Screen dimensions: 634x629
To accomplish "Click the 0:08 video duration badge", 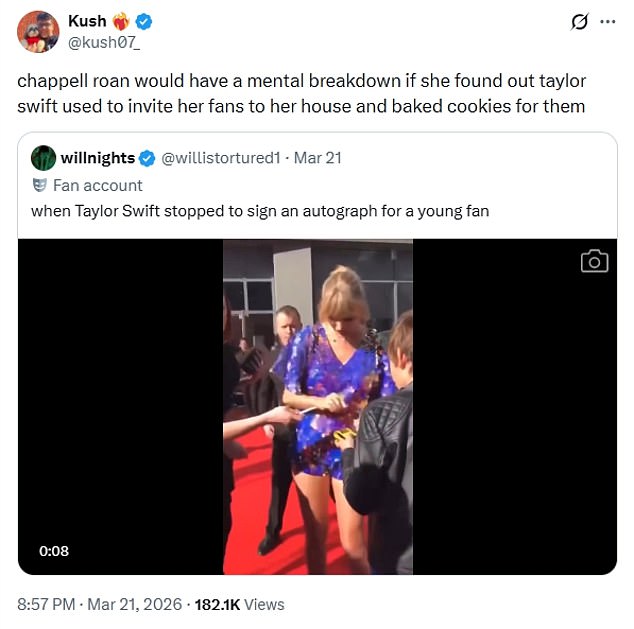I will point(54,551).
